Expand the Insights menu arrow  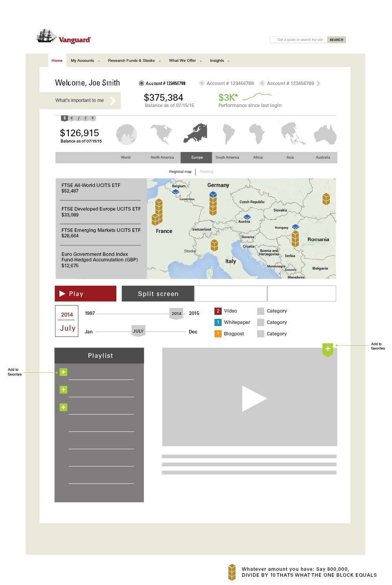click(x=228, y=61)
